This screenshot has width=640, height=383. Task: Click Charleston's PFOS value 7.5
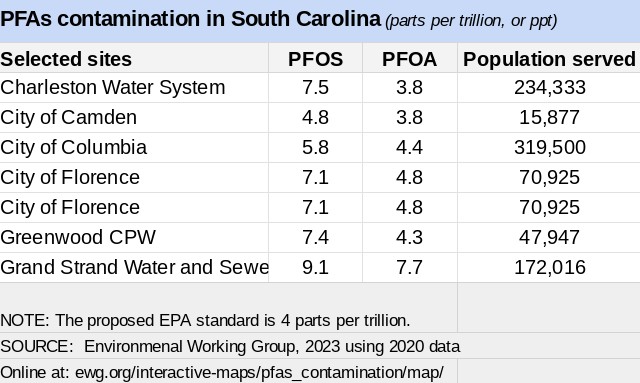pyautogui.click(x=316, y=88)
